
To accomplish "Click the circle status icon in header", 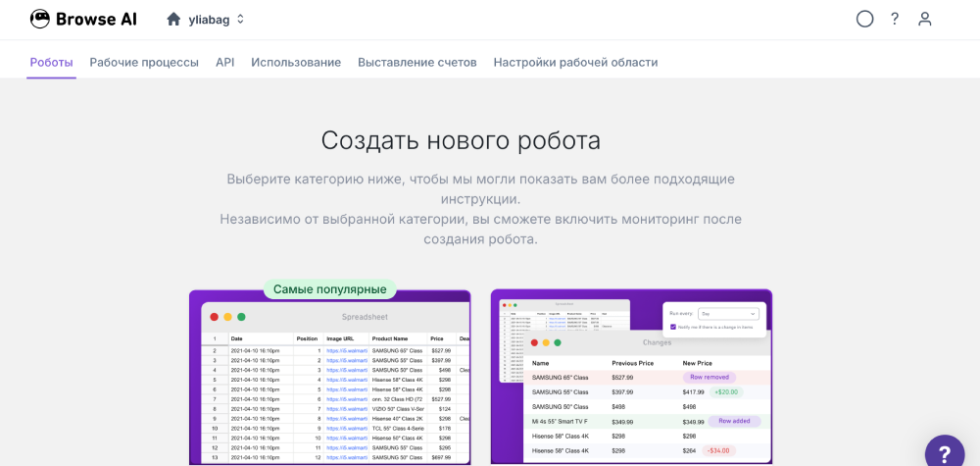I will [x=864, y=20].
